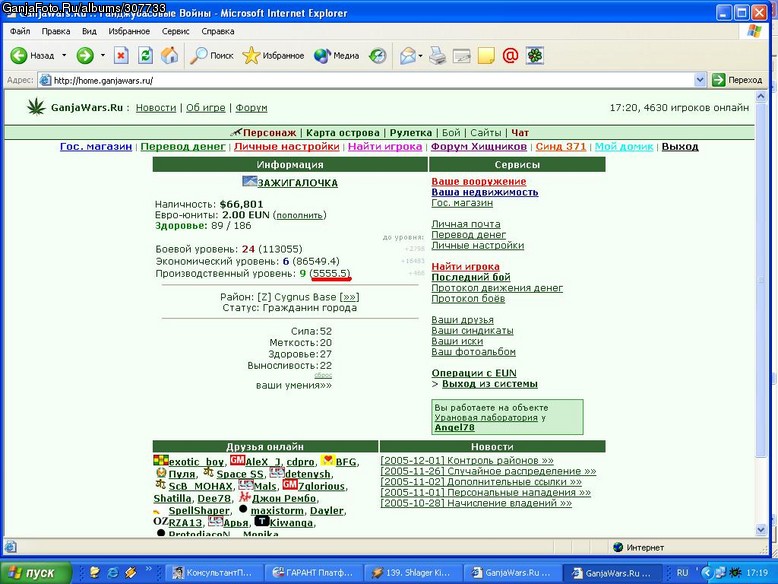Select Персонаж in green nav bar
The height and width of the screenshot is (584, 778).
(x=269, y=132)
